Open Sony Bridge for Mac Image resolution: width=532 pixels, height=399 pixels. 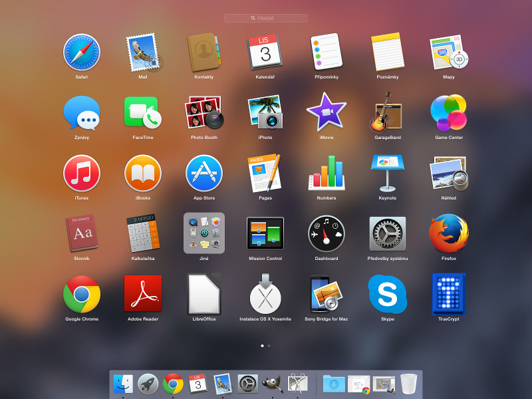(x=327, y=294)
